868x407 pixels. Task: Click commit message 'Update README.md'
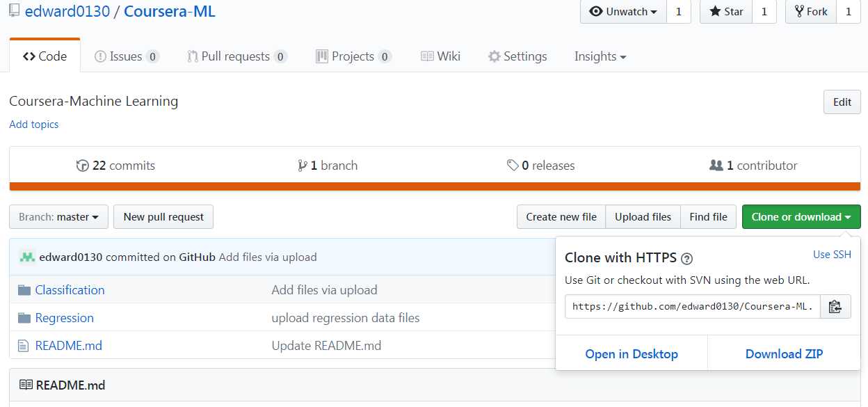(326, 346)
